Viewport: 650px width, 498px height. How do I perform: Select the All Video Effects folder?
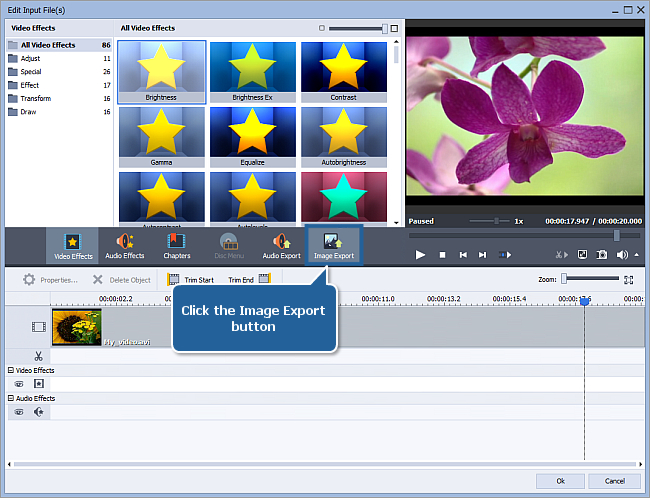(x=59, y=45)
